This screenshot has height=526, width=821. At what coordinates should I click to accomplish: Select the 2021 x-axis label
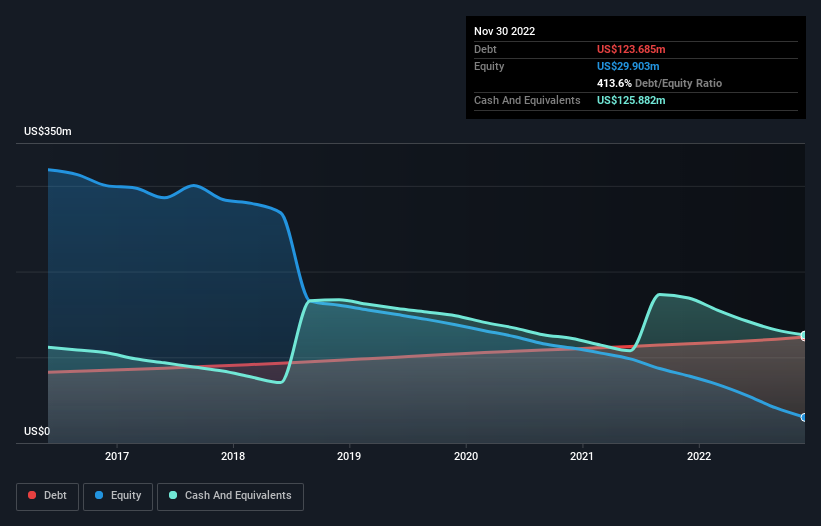coord(582,456)
